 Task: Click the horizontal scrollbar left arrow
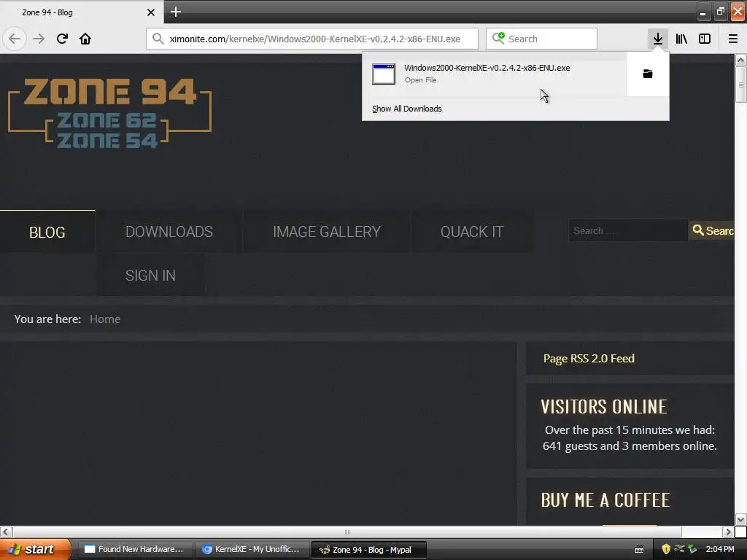click(x=6, y=532)
